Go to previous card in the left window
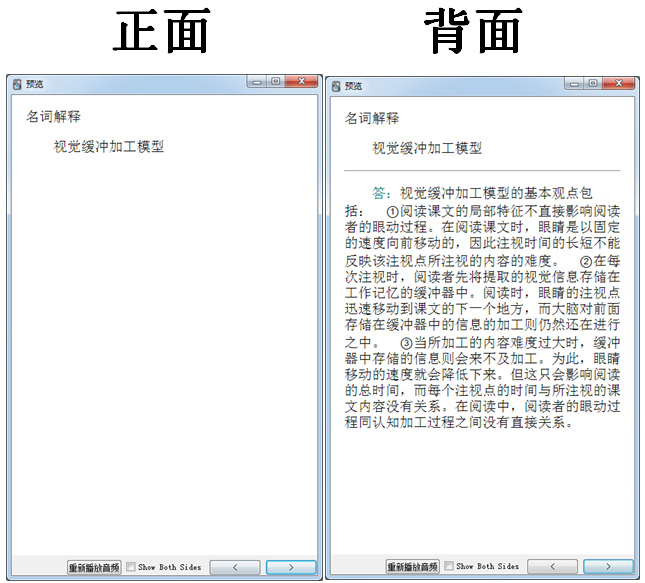Screen dimensions: 645x583 [x=235, y=567]
